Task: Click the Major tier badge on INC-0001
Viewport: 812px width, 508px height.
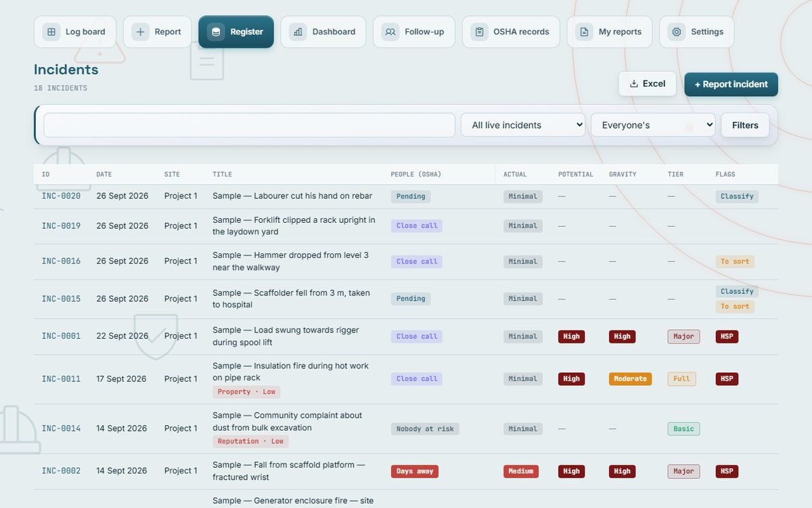Action: coord(683,337)
